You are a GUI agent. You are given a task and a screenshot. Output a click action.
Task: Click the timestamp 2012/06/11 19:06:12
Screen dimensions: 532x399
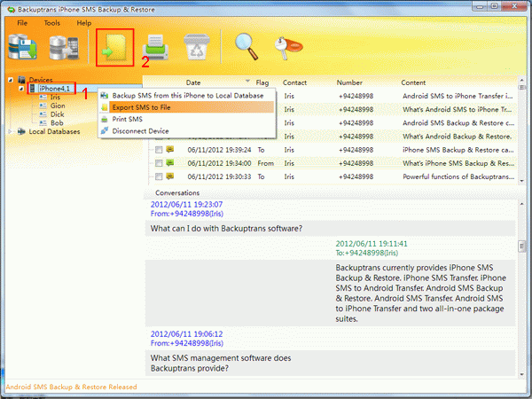pyautogui.click(x=186, y=334)
